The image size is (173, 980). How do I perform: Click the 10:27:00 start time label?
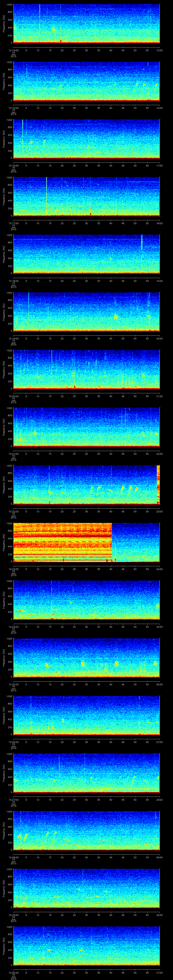(13, 800)
